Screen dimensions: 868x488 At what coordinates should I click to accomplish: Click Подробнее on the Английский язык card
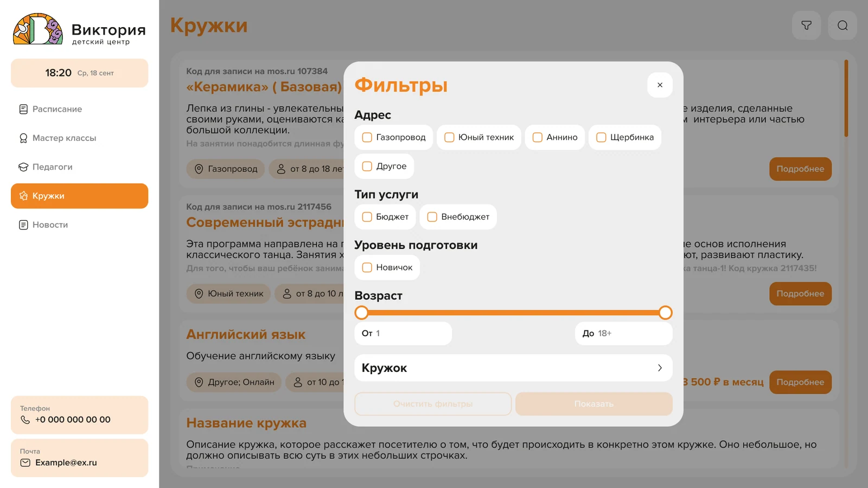(x=800, y=382)
